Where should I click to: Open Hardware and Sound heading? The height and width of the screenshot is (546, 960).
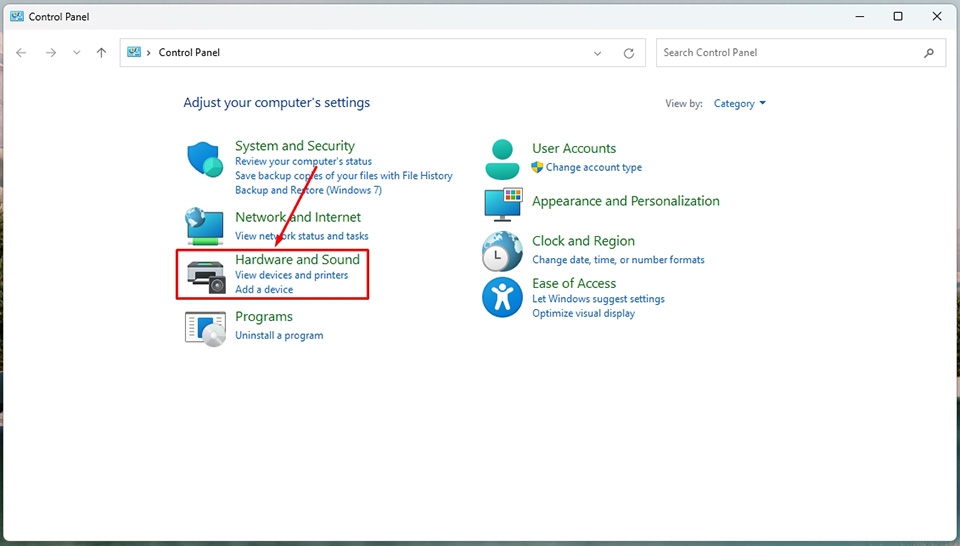[298, 260]
